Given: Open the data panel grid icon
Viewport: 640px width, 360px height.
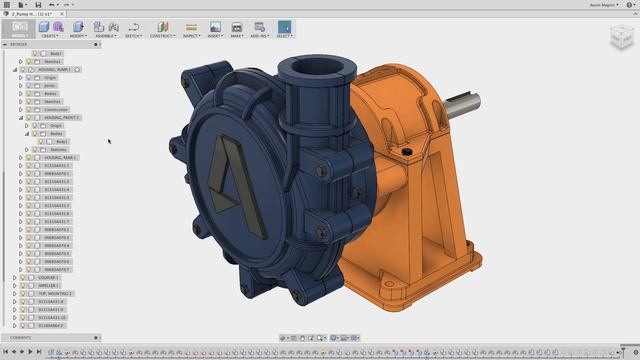Looking at the screenshot, I should 7,5.
